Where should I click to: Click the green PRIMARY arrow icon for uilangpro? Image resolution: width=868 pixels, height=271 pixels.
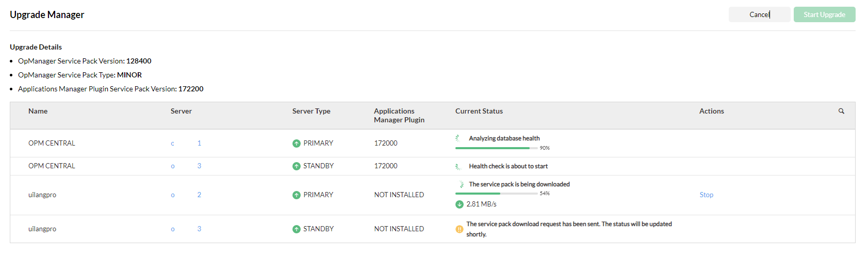point(297,195)
